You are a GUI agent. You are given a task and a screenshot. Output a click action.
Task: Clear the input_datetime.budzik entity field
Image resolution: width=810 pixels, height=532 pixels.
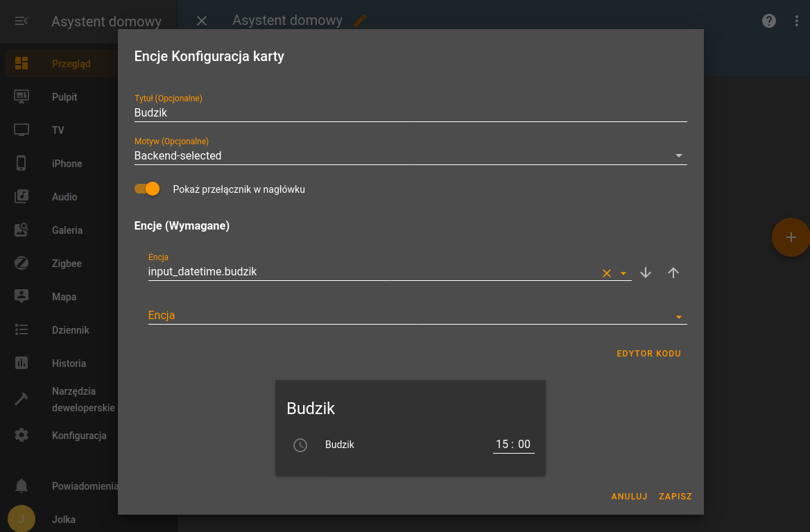click(x=607, y=273)
